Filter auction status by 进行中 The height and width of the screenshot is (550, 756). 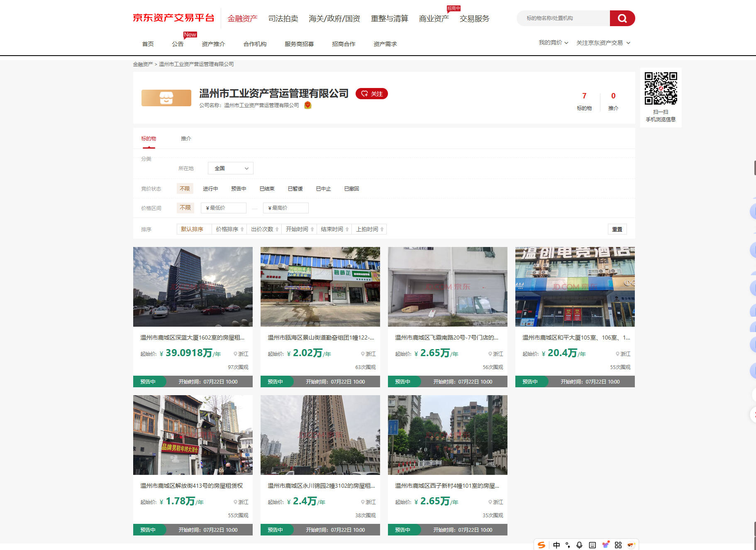(x=210, y=188)
